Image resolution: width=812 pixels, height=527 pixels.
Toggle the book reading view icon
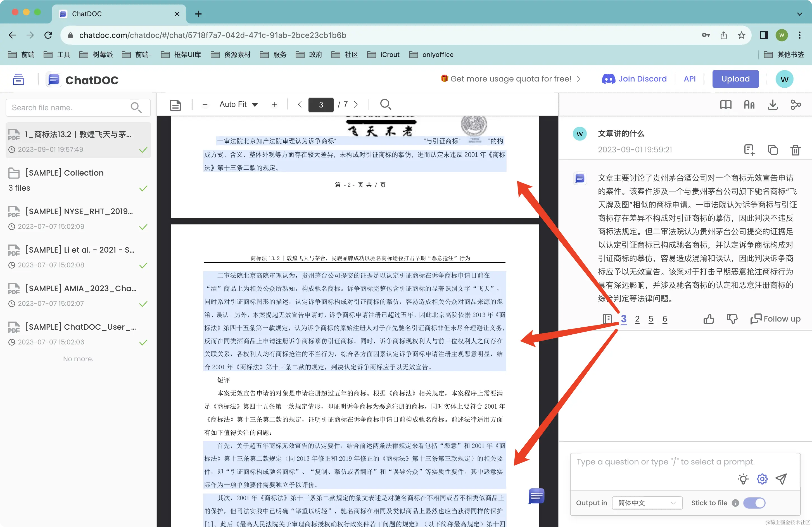pyautogui.click(x=726, y=105)
